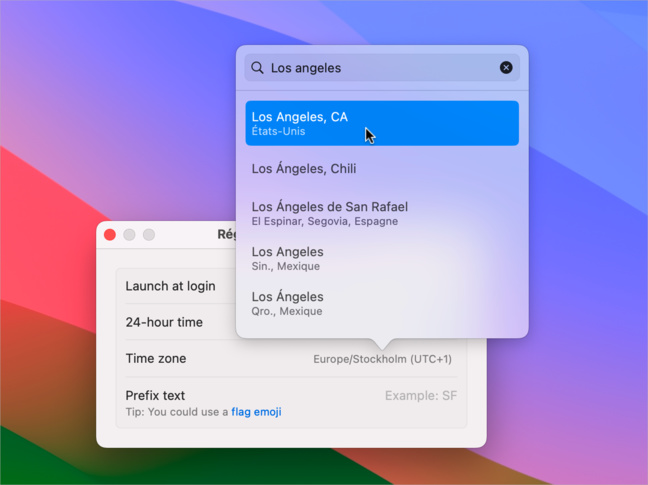Click the 'Prefix text' label
Screen dimensions: 648x485
tap(155, 395)
